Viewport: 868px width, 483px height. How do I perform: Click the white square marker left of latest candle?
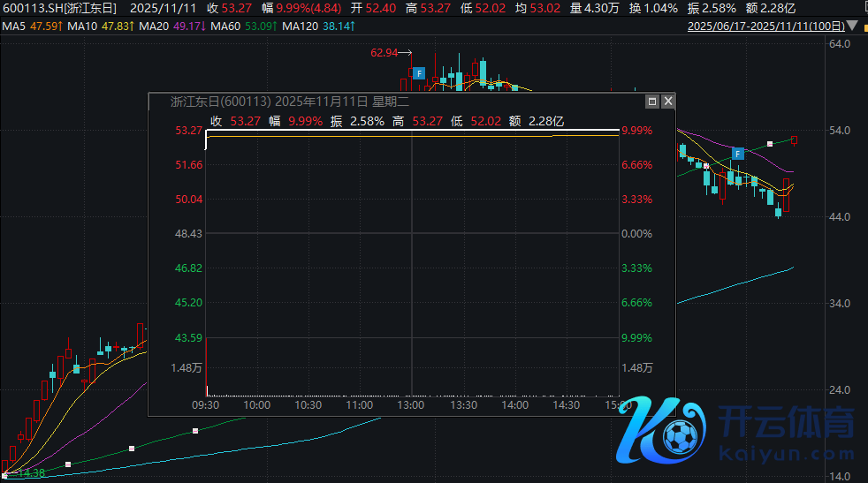tap(771, 143)
